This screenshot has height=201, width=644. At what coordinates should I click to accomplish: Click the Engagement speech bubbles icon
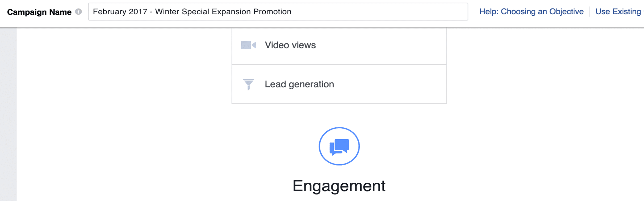click(339, 147)
